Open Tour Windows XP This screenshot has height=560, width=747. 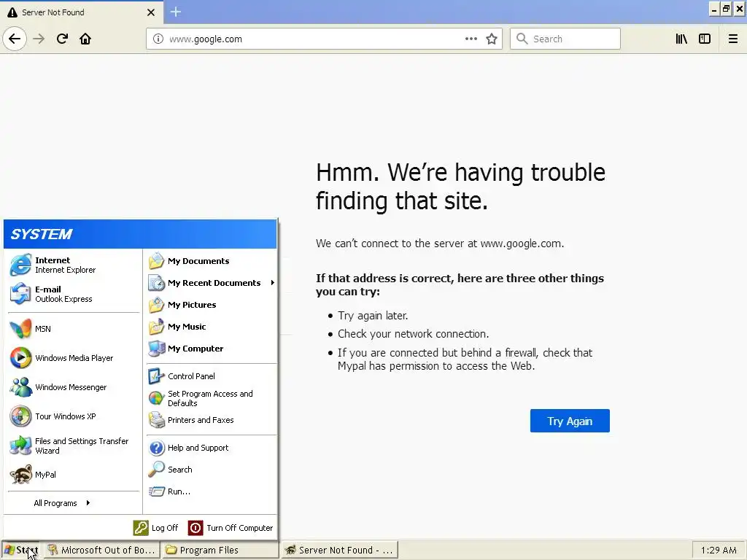pyautogui.click(x=74, y=416)
